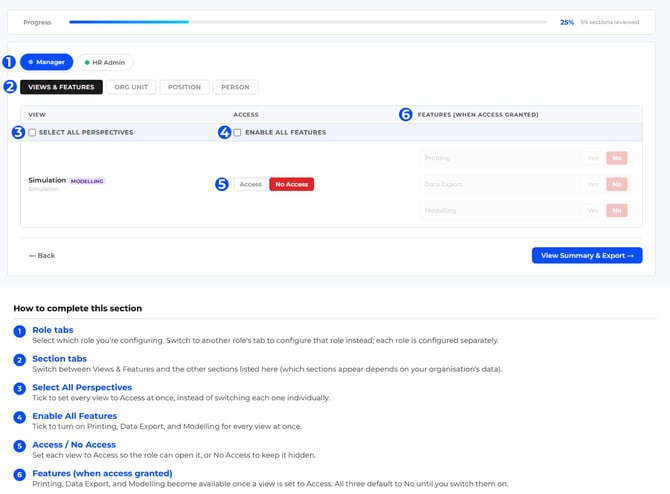The width and height of the screenshot is (670, 494).
Task: Set Simulation view to Access
Action: [x=250, y=184]
